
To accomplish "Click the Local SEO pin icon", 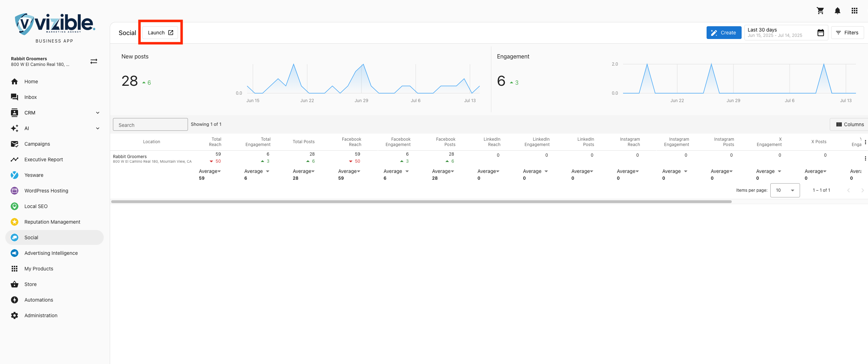I will pos(15,206).
